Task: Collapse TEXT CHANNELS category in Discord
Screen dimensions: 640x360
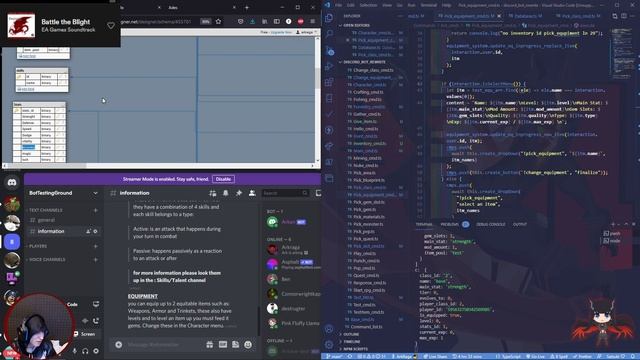Action: (x=45, y=210)
